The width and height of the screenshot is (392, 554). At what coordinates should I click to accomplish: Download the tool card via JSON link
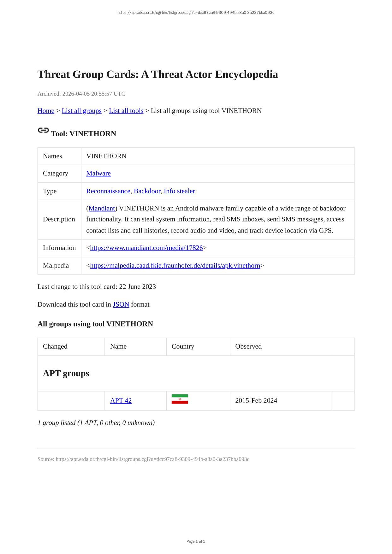point(121,304)
